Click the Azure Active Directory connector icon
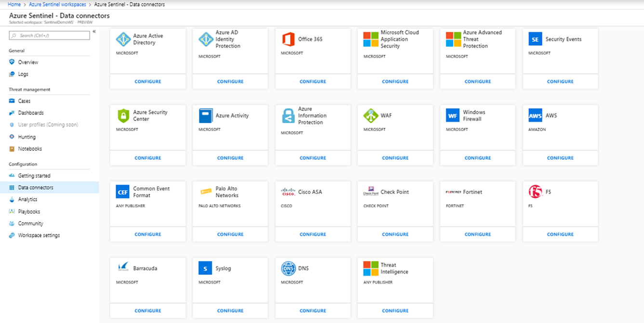Image resolution: width=644 pixels, height=323 pixels. (x=123, y=39)
